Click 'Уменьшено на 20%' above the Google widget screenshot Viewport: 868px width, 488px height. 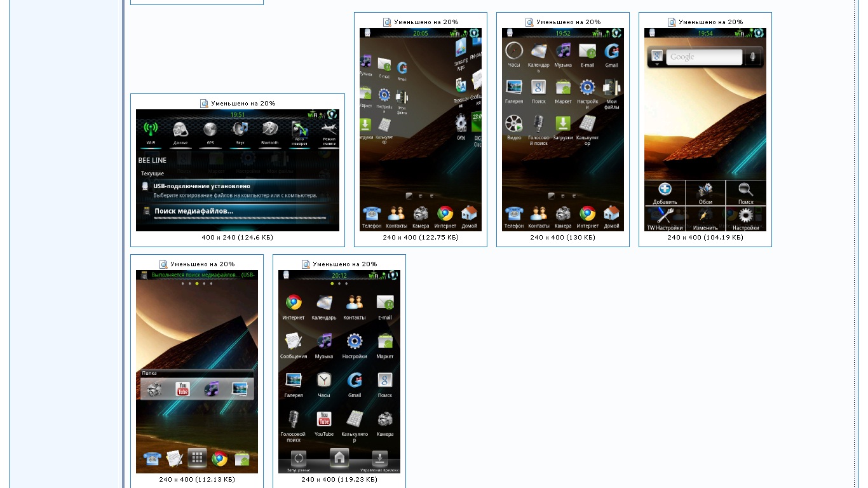click(x=710, y=22)
